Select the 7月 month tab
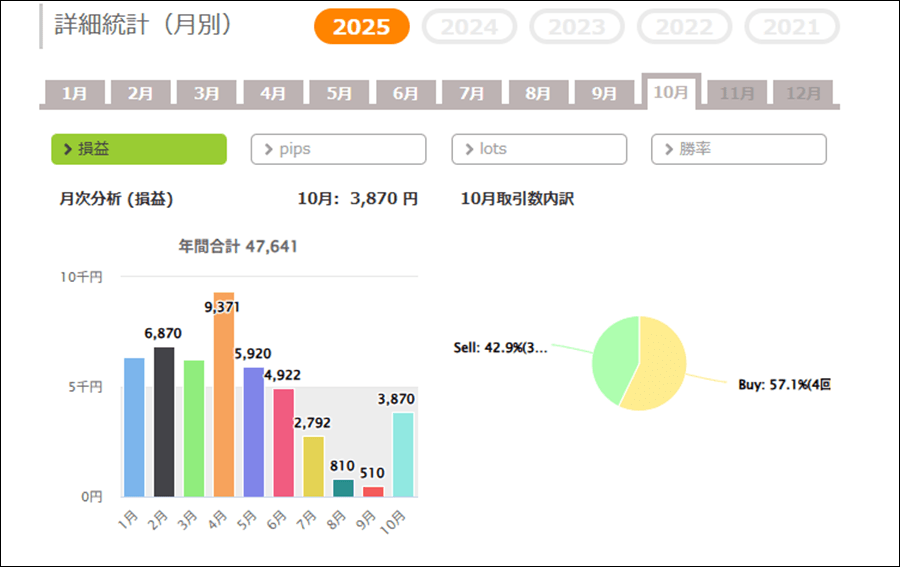The image size is (900, 567). [472, 93]
